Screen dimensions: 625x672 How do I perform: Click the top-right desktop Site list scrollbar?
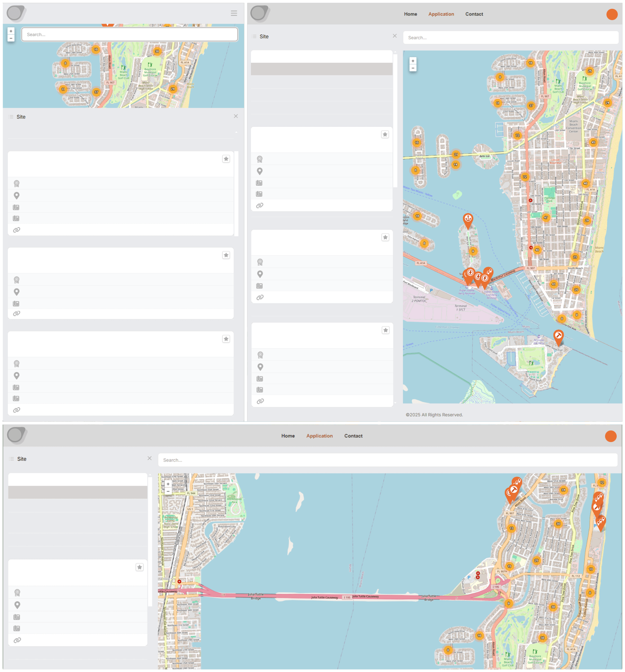tap(395, 121)
